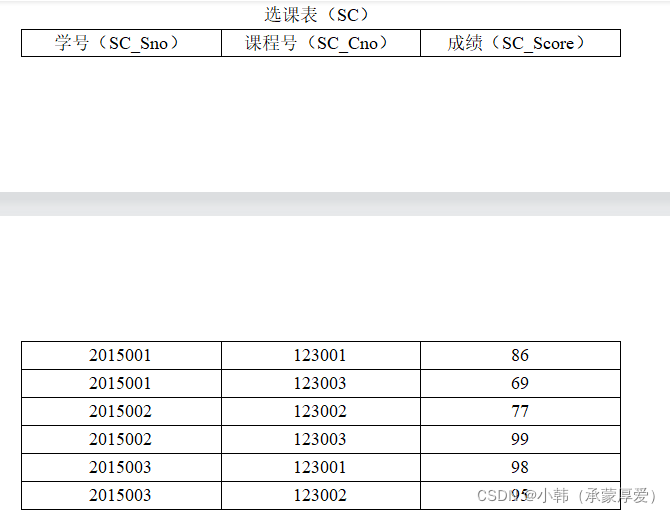Click course number 123001 in the score 98 row
The image size is (670, 513).
pyautogui.click(x=320, y=467)
